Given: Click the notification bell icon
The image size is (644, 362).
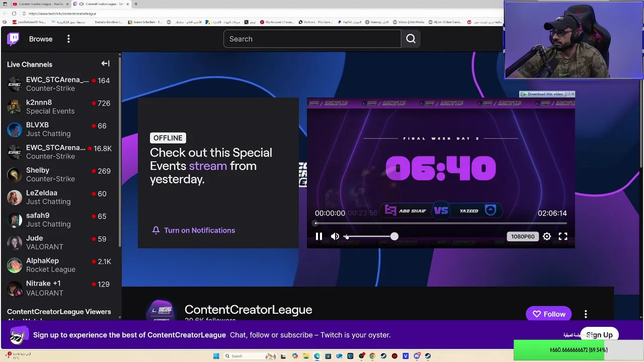Looking at the screenshot, I should (x=156, y=230).
